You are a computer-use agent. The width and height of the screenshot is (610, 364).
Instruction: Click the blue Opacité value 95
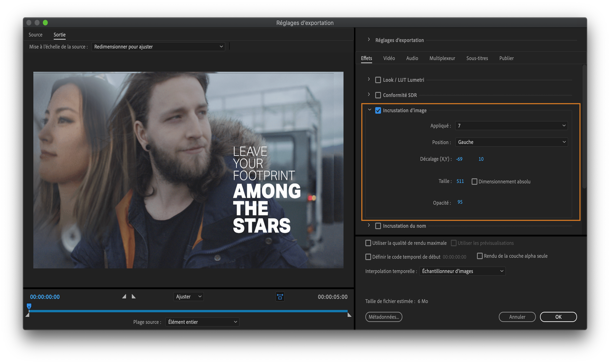460,202
